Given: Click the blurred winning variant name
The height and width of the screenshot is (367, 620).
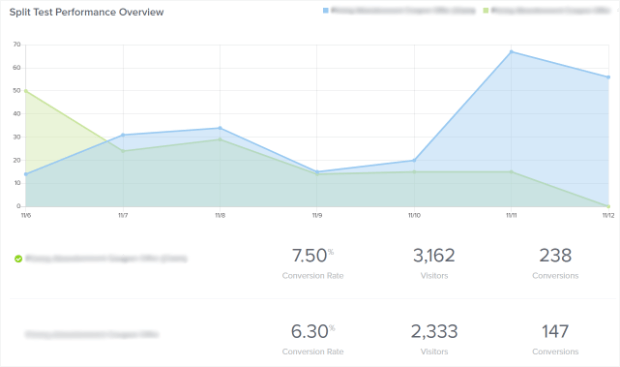Looking at the screenshot, I should 106,259.
